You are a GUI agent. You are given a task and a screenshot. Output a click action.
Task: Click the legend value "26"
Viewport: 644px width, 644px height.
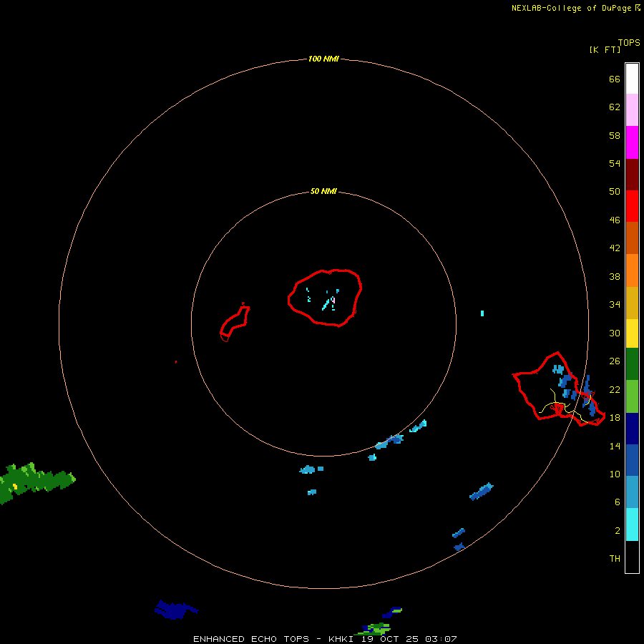pyautogui.click(x=615, y=361)
